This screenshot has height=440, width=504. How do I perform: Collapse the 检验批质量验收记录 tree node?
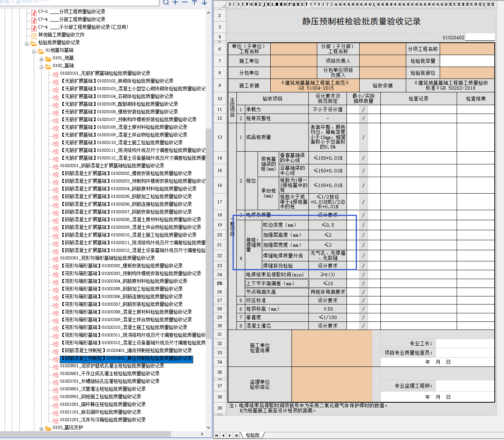click(x=27, y=43)
